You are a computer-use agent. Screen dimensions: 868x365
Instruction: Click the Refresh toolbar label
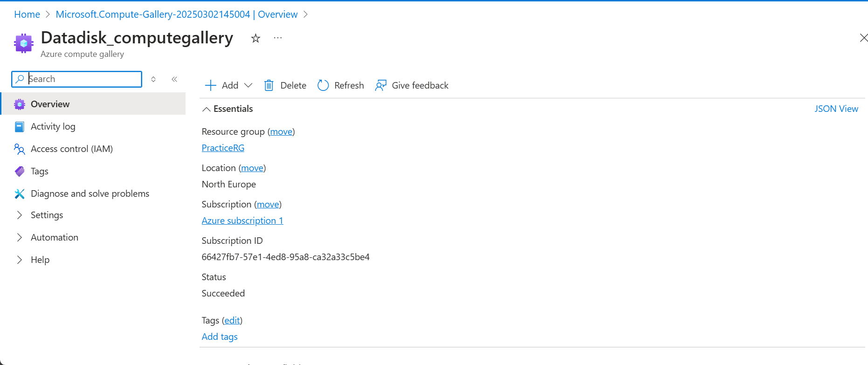pyautogui.click(x=349, y=85)
